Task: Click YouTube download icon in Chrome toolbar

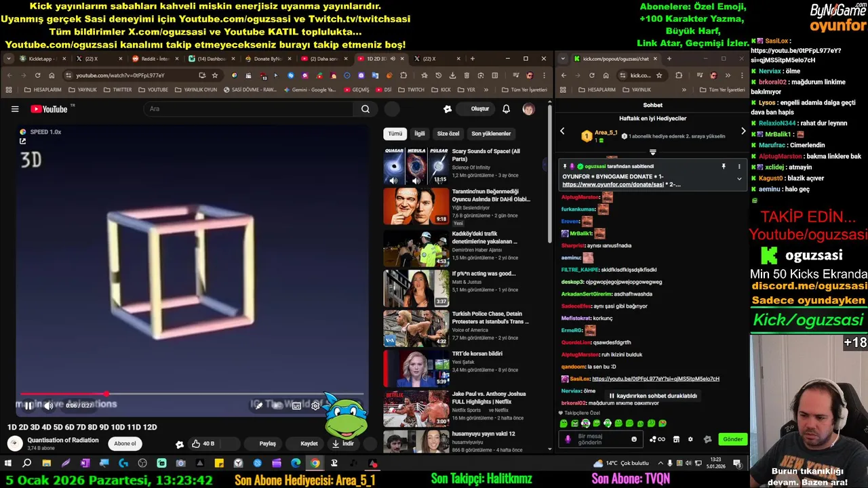Action: pos(452,75)
